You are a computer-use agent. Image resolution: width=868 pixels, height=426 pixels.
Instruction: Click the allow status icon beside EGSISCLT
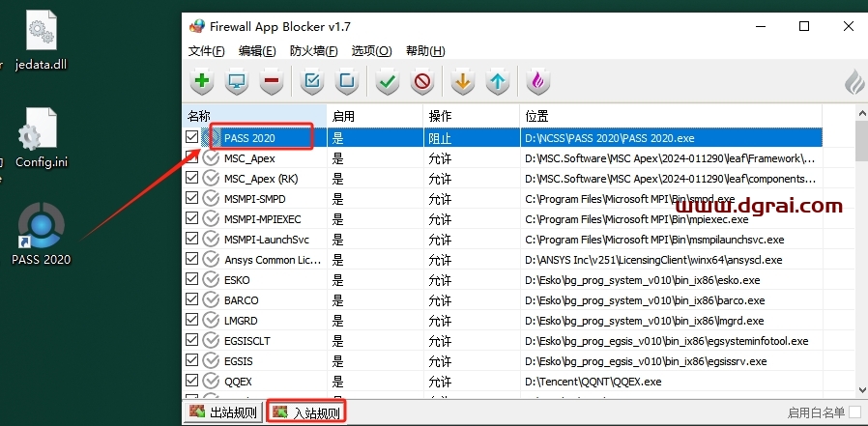(x=211, y=341)
